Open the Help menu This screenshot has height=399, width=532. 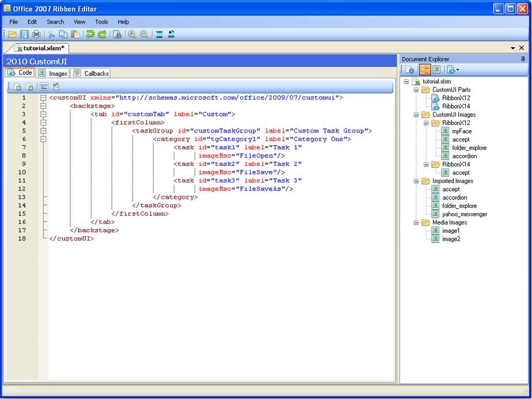[x=123, y=22]
